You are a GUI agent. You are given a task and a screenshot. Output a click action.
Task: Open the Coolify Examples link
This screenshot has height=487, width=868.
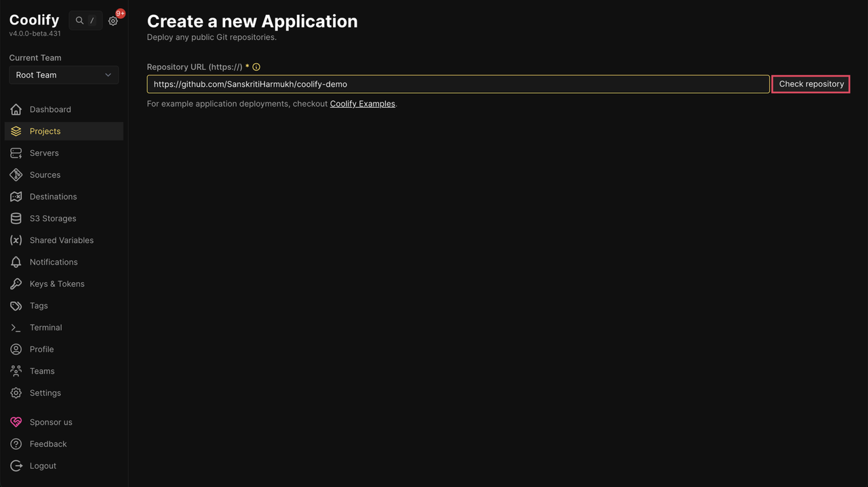click(x=362, y=104)
